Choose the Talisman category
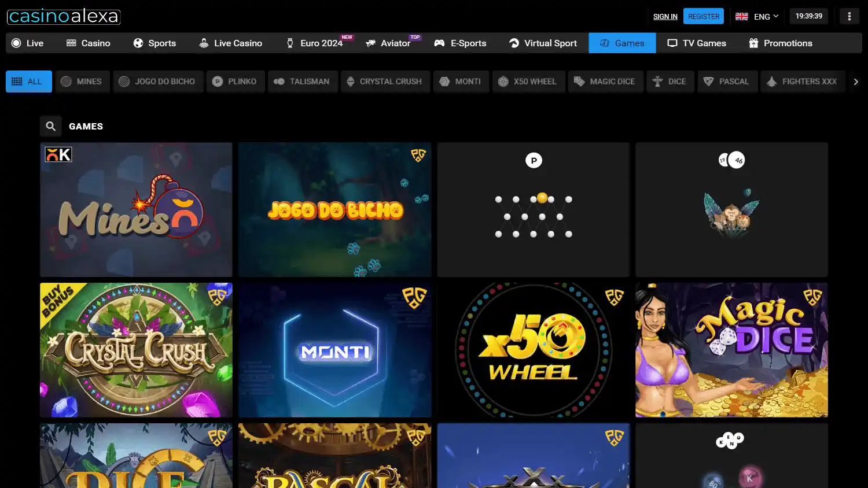Image resolution: width=868 pixels, height=488 pixels. pos(302,82)
